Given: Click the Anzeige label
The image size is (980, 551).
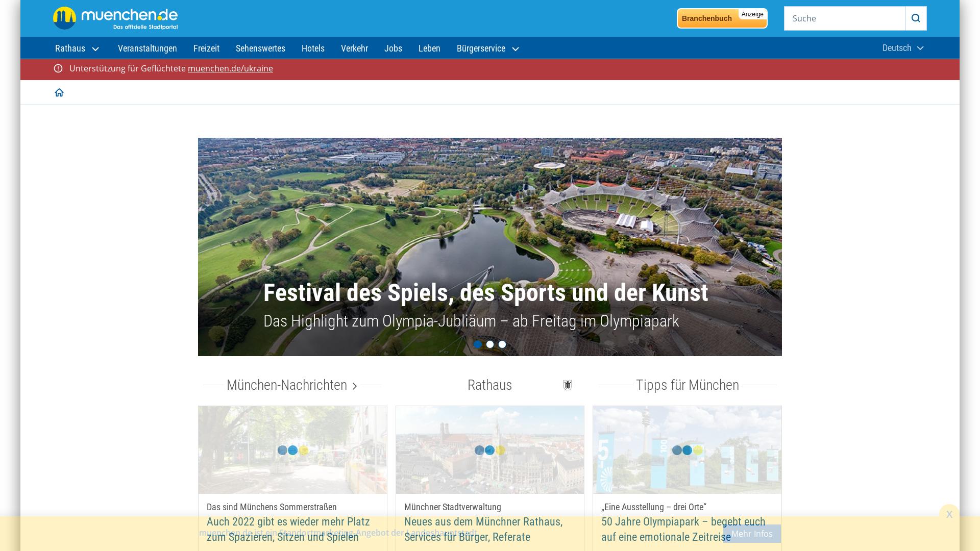Looking at the screenshot, I should [752, 14].
